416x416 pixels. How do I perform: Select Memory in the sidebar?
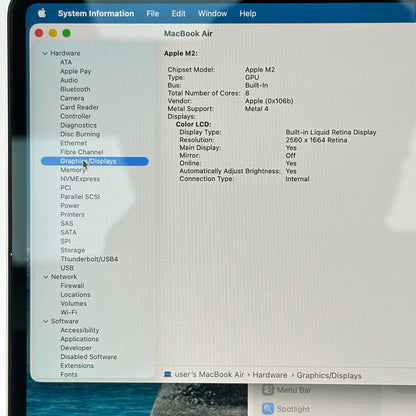(73, 170)
